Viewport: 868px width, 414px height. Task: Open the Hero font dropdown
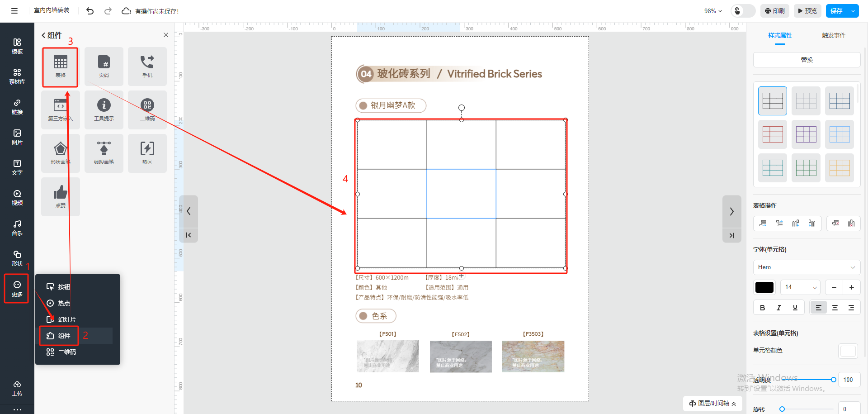click(x=806, y=267)
